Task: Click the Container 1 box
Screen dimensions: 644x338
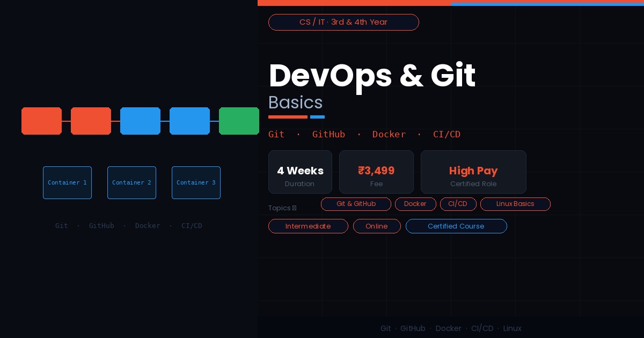Action: click(x=67, y=182)
